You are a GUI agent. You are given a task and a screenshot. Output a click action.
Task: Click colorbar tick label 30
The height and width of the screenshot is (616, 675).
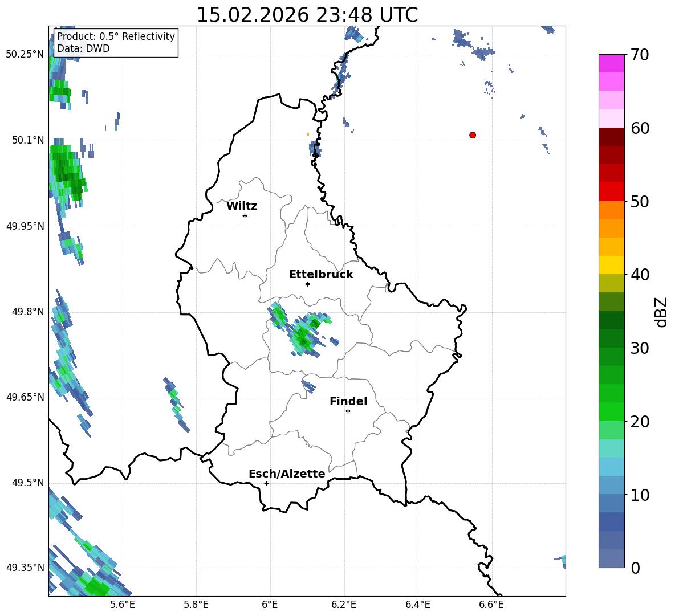(640, 348)
